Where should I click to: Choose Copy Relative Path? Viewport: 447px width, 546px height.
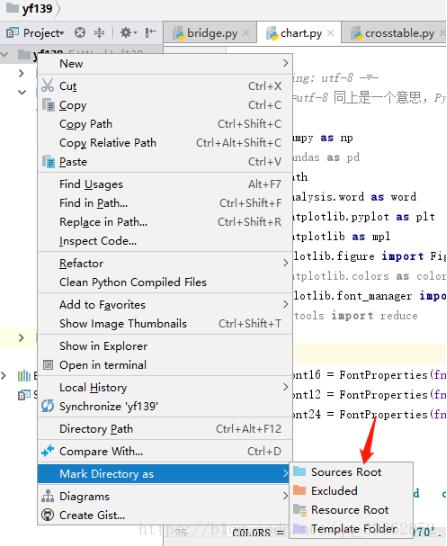point(165,142)
